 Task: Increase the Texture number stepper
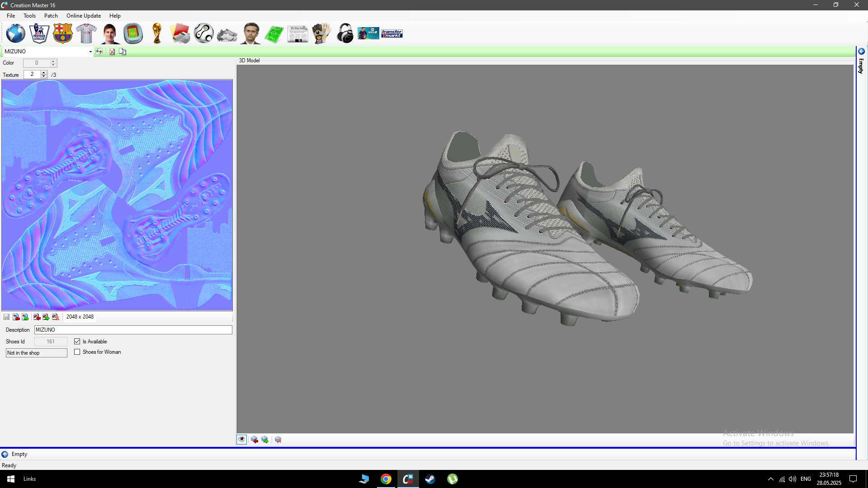(44, 72)
